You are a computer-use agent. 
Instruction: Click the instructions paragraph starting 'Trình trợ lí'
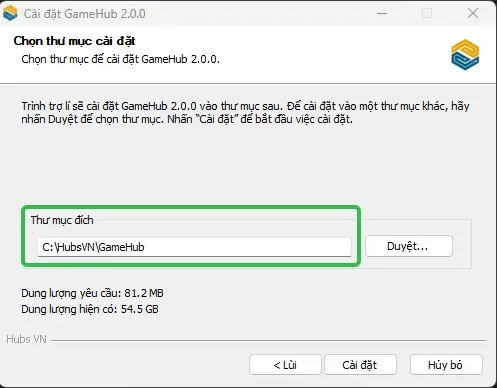point(245,112)
